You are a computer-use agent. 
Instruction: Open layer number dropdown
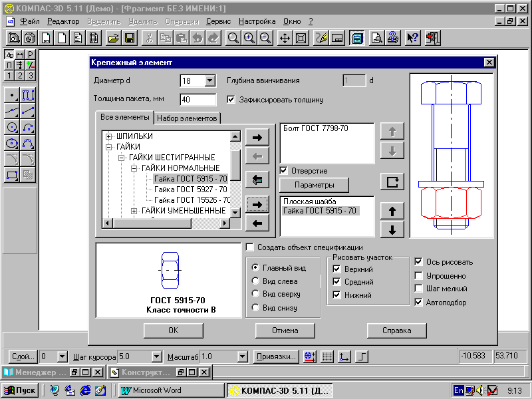[62, 356]
